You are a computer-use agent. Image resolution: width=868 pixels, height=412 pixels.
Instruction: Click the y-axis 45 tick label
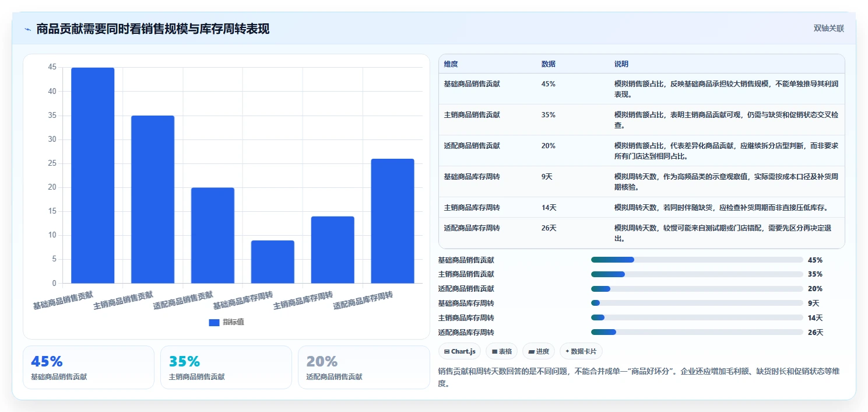(x=52, y=68)
